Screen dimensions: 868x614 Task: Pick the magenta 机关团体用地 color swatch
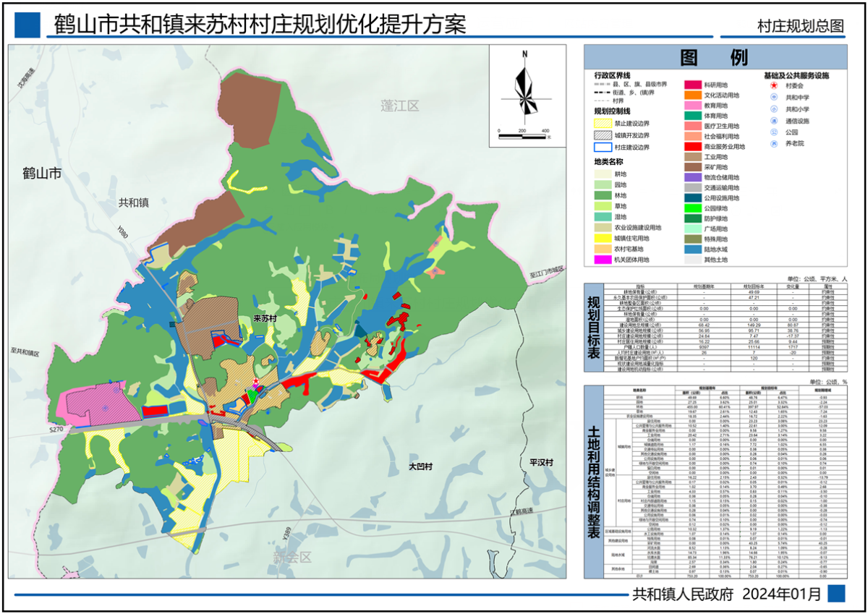pos(603,260)
